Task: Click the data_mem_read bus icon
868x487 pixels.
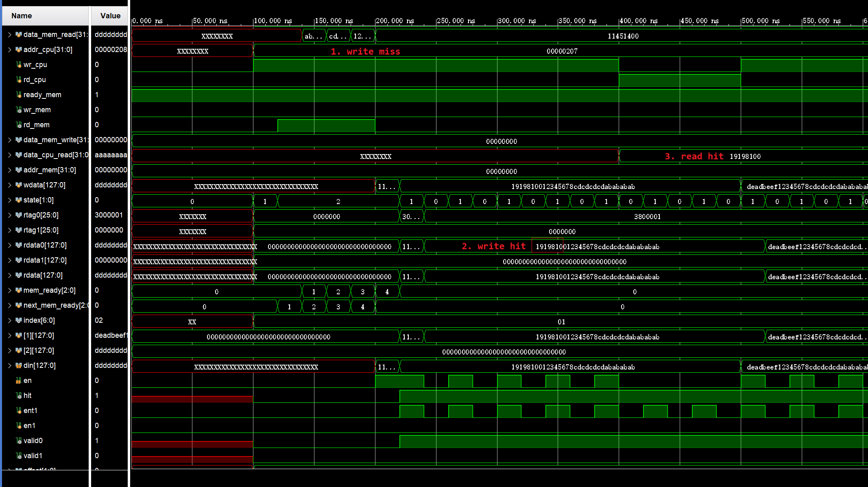Action: 19,35
